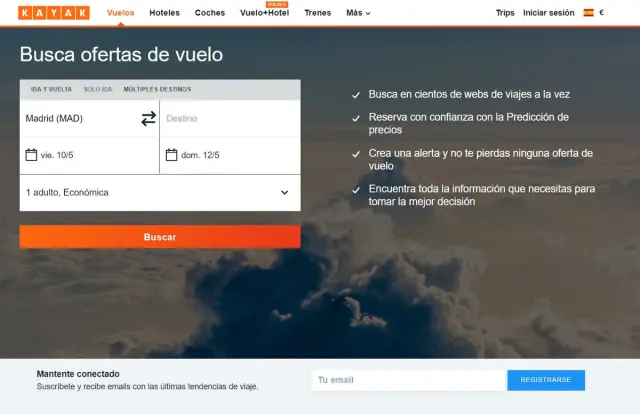640x414 pixels.
Task: Click the Destino input field
Action: pos(228,119)
